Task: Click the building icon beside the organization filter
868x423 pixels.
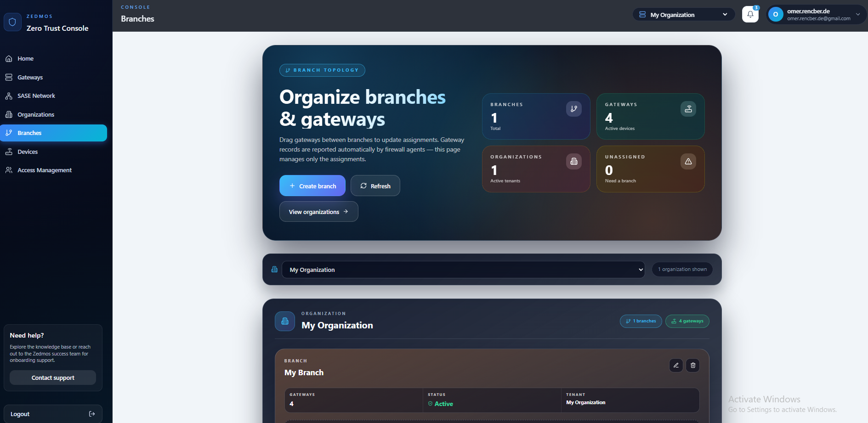Action: 274,270
